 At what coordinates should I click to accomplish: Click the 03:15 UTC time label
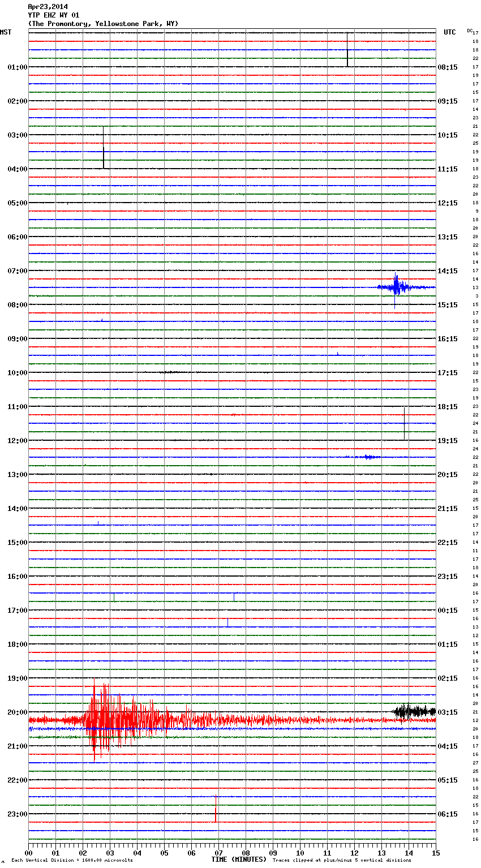coord(448,712)
